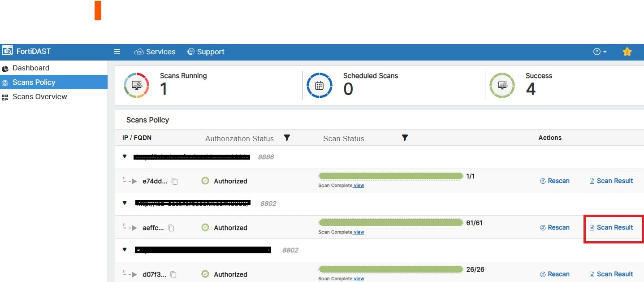The height and width of the screenshot is (282, 644).
Task: Click the Authorized check icon for aeffc...
Action: click(205, 227)
